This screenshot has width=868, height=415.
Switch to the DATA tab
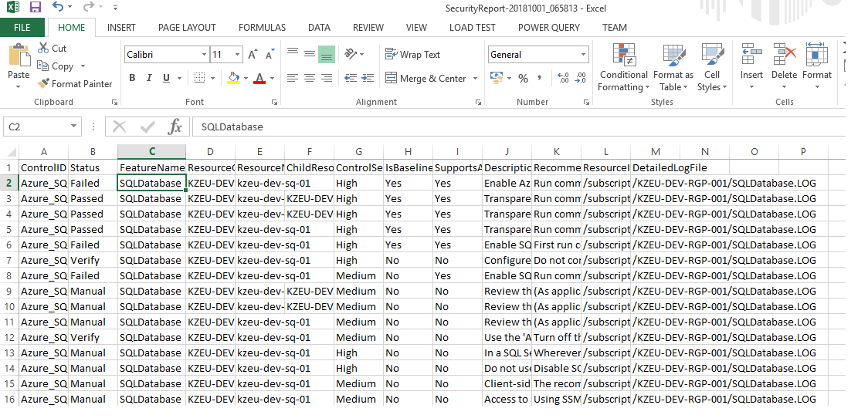pos(320,27)
